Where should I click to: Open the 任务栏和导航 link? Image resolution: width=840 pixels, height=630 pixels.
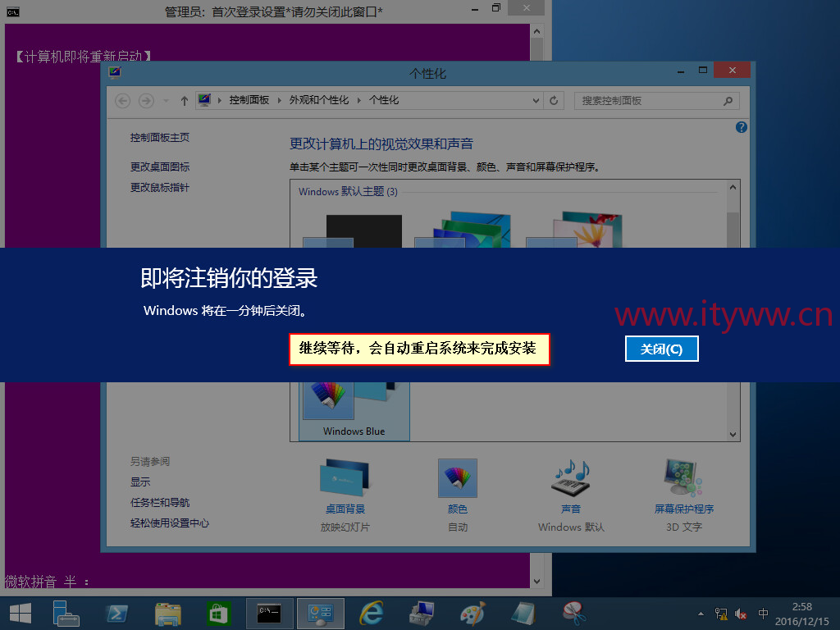click(x=160, y=503)
